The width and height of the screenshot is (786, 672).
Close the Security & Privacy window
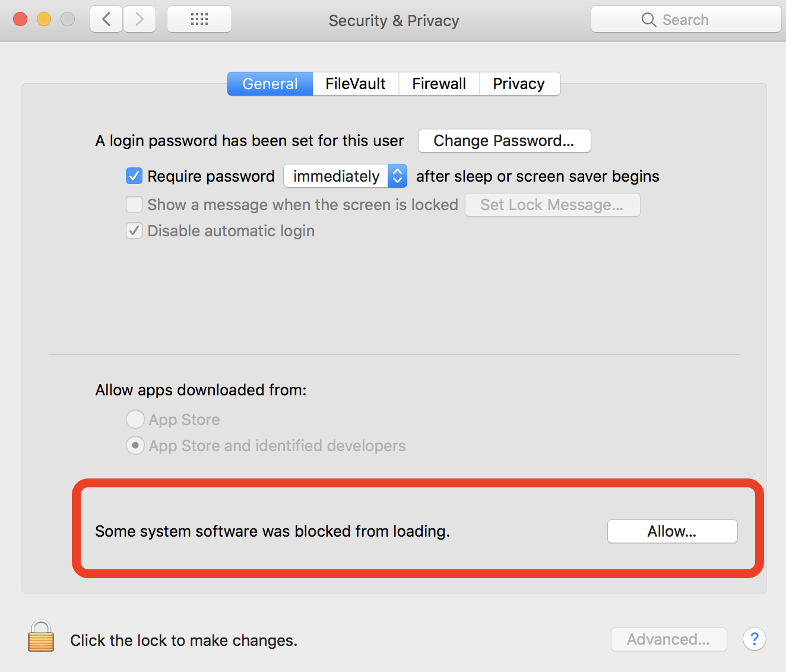pyautogui.click(x=20, y=20)
